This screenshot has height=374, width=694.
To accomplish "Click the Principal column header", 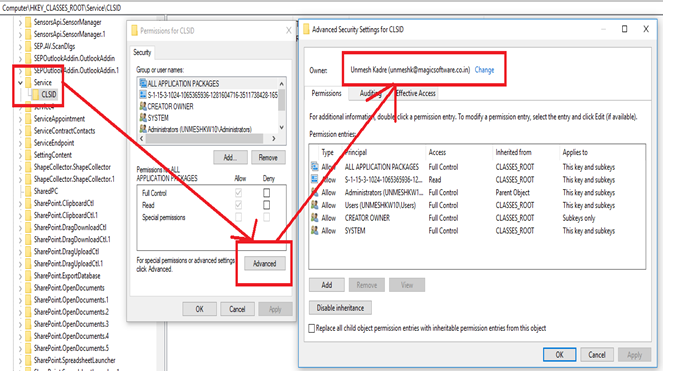I will (355, 152).
